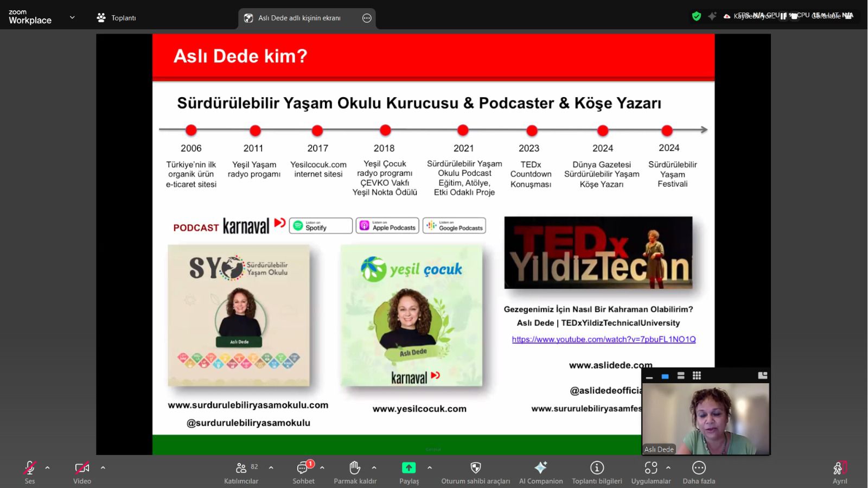Screen dimensions: 868x488
Task: Click the 2006 timeline dot
Action: pos(191,130)
